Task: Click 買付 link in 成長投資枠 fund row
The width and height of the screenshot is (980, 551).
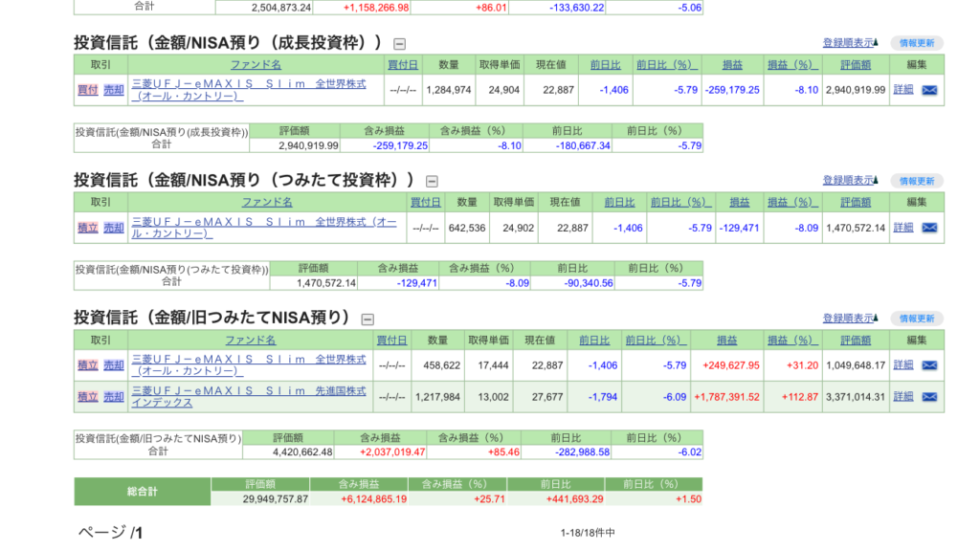Action: pyautogui.click(x=87, y=90)
